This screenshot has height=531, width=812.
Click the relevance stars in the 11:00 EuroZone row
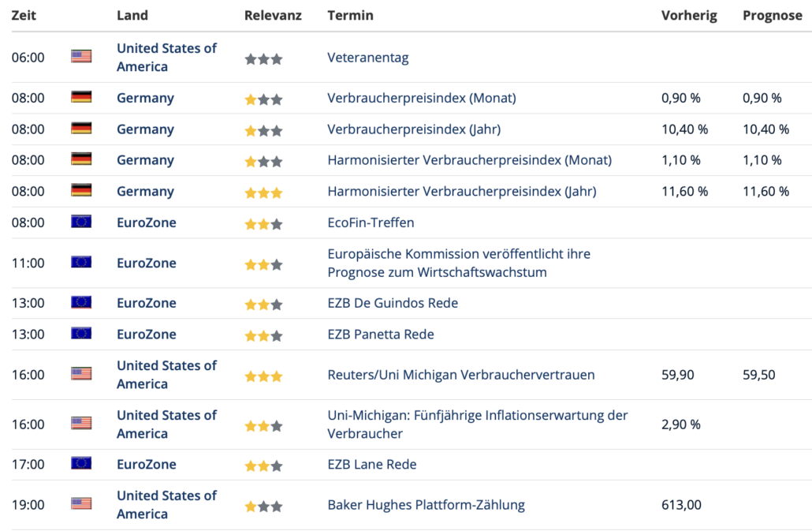[263, 265]
